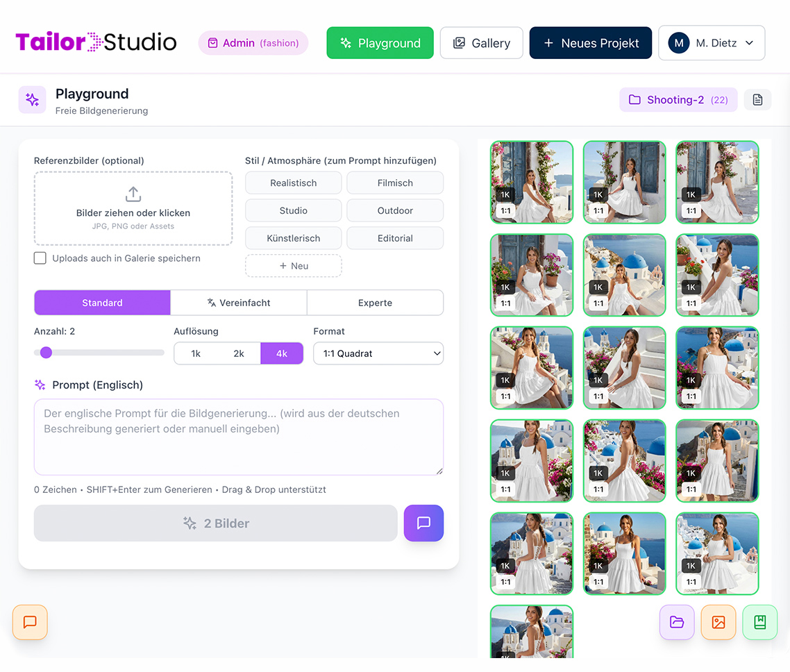Image resolution: width=790 pixels, height=672 pixels.
Task: Click into the Prompt (Englisch) text area
Action: (x=239, y=437)
